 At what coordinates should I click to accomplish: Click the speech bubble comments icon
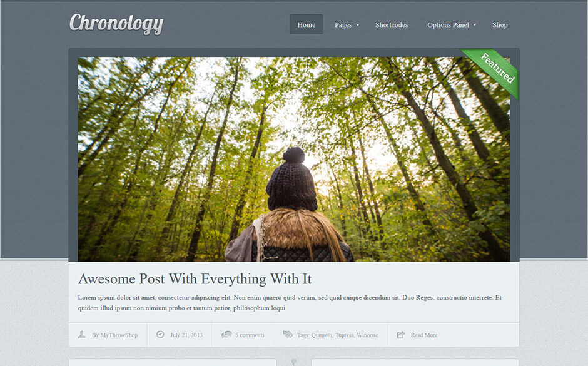tap(226, 334)
